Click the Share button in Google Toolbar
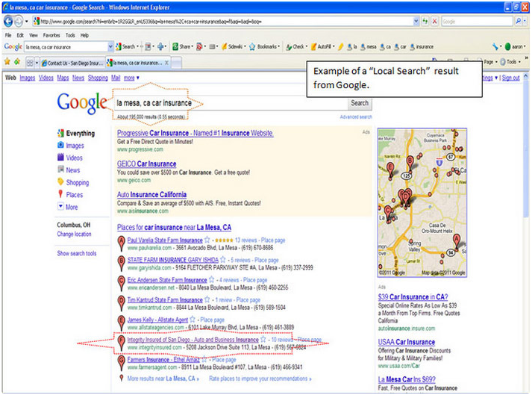 [x=182, y=47]
